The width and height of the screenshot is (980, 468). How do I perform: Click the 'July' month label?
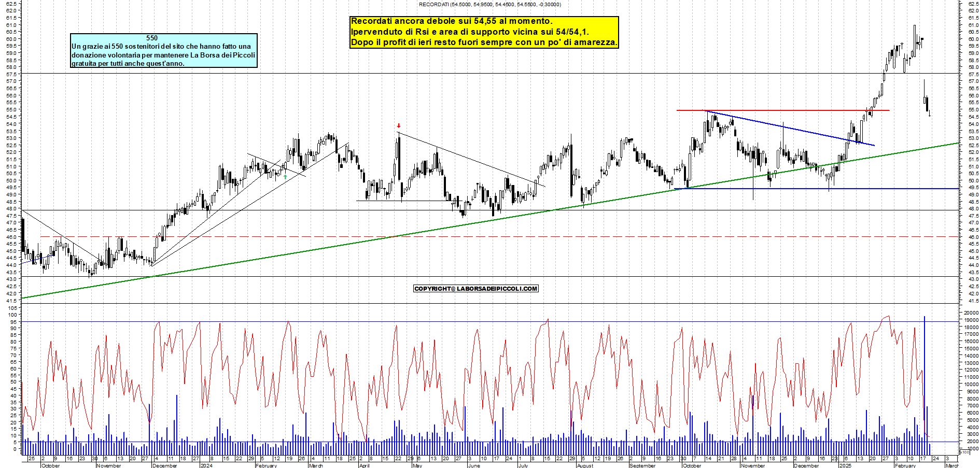(x=523, y=465)
